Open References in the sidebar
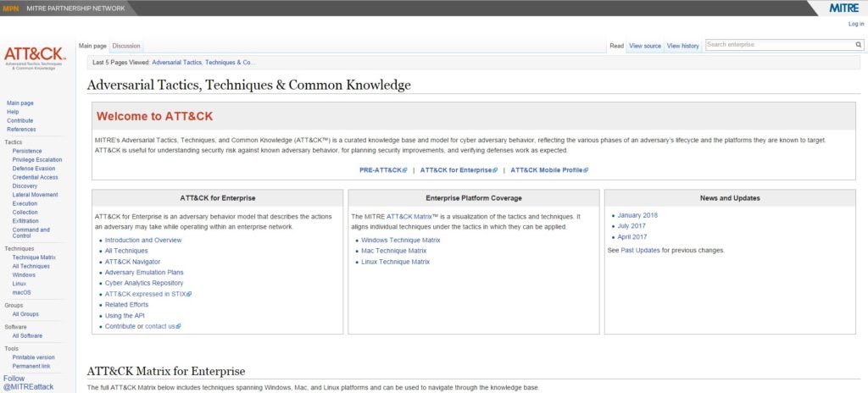This screenshot has width=868, height=393. click(x=21, y=130)
